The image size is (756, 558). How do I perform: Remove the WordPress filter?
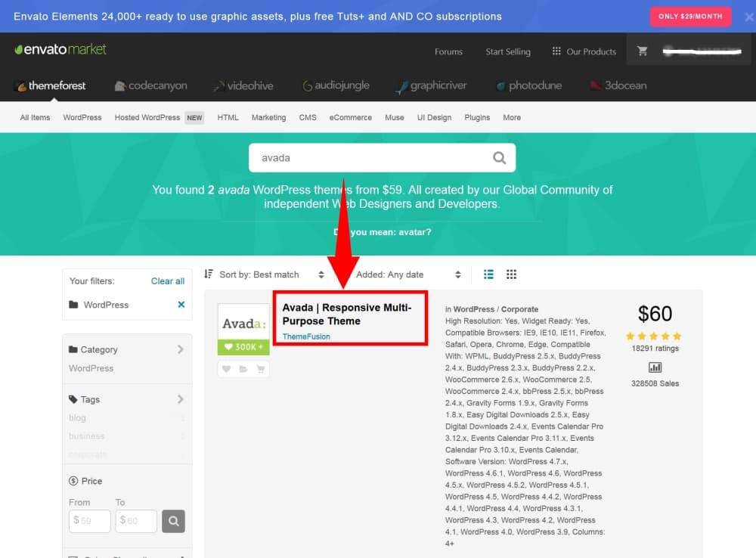(181, 305)
